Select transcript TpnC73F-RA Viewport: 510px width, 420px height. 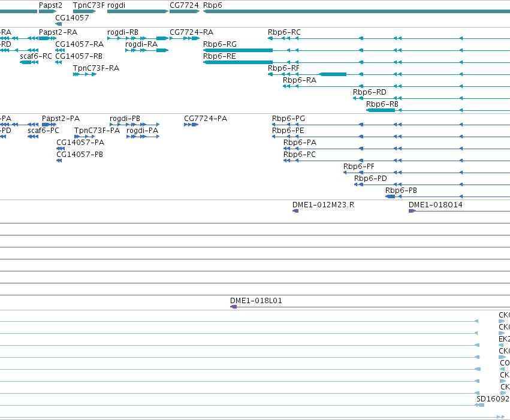(x=96, y=68)
